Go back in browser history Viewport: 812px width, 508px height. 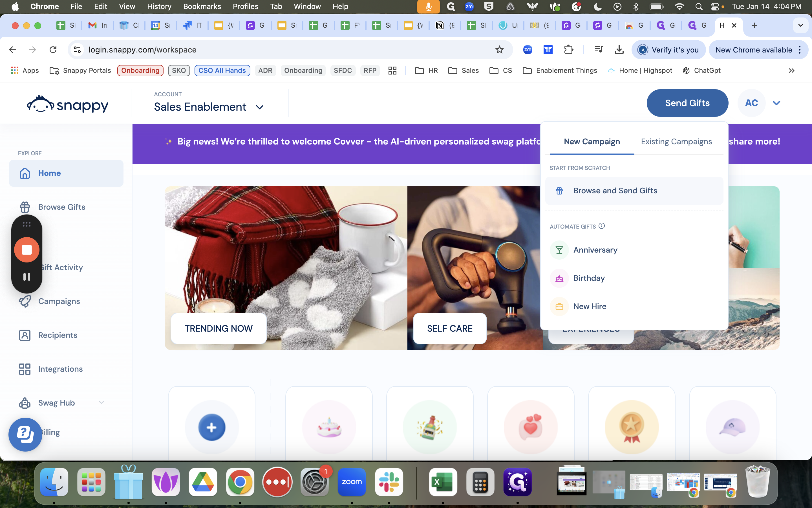click(x=13, y=50)
